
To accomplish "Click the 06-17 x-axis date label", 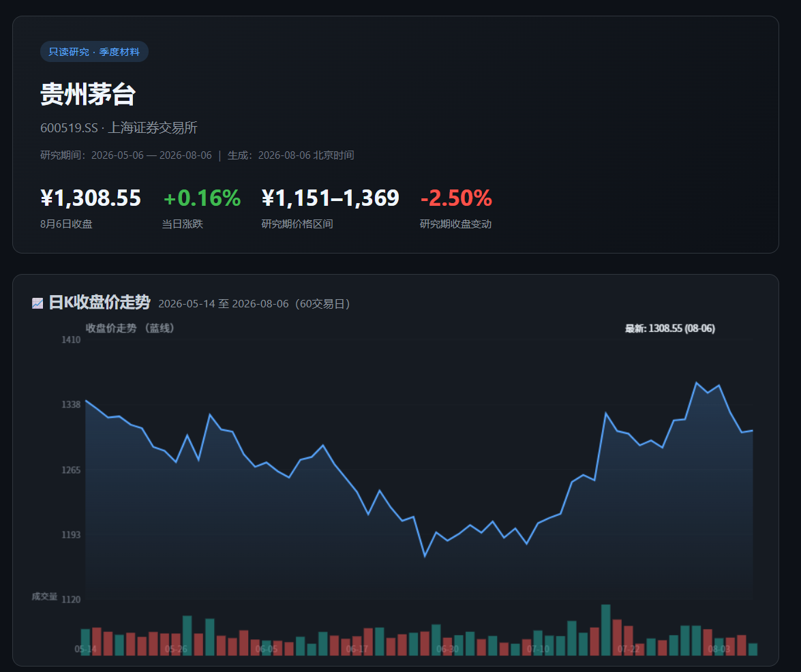I will (x=357, y=649).
